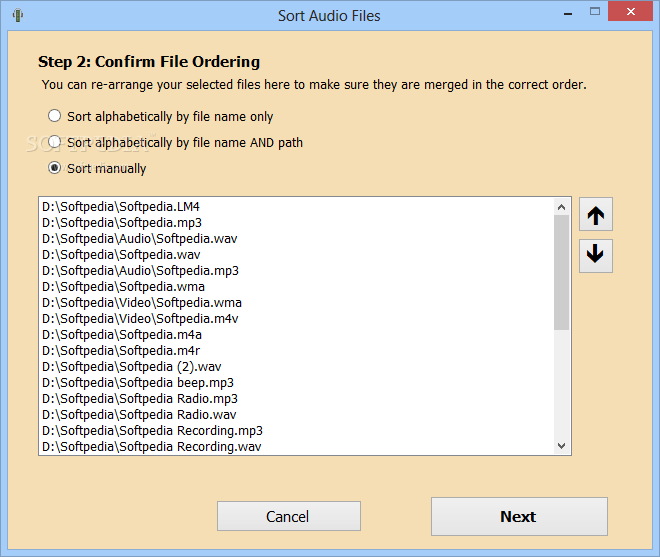Select Sort alphabetically by file name only

tap(160, 116)
